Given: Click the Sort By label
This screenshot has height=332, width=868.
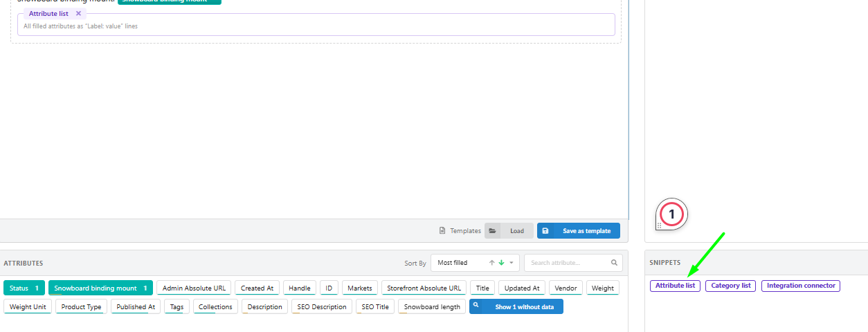Looking at the screenshot, I should tap(415, 264).
